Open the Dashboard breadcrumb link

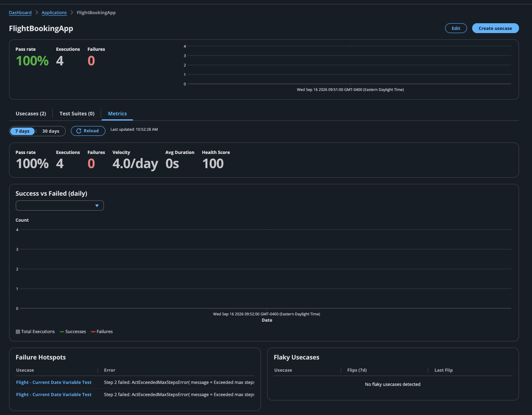pyautogui.click(x=20, y=13)
